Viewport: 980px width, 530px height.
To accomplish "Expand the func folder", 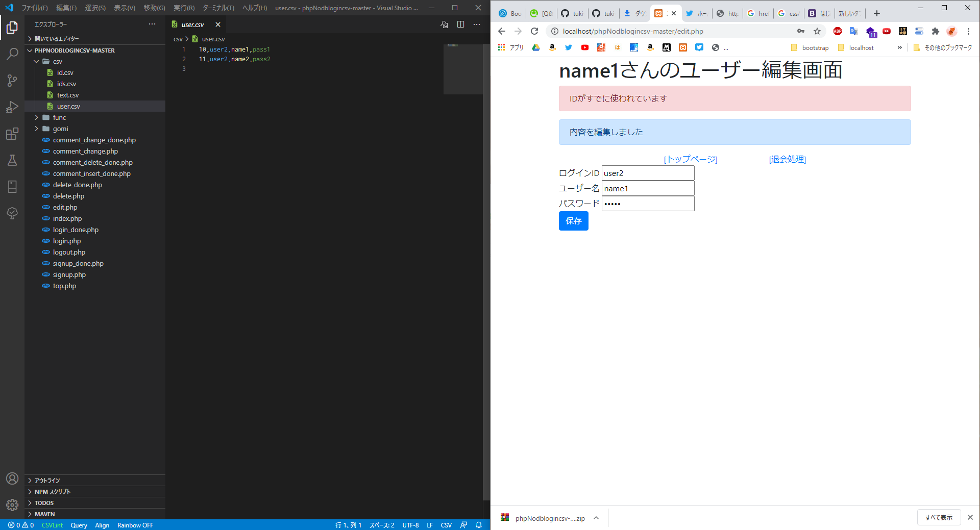I will pyautogui.click(x=36, y=117).
